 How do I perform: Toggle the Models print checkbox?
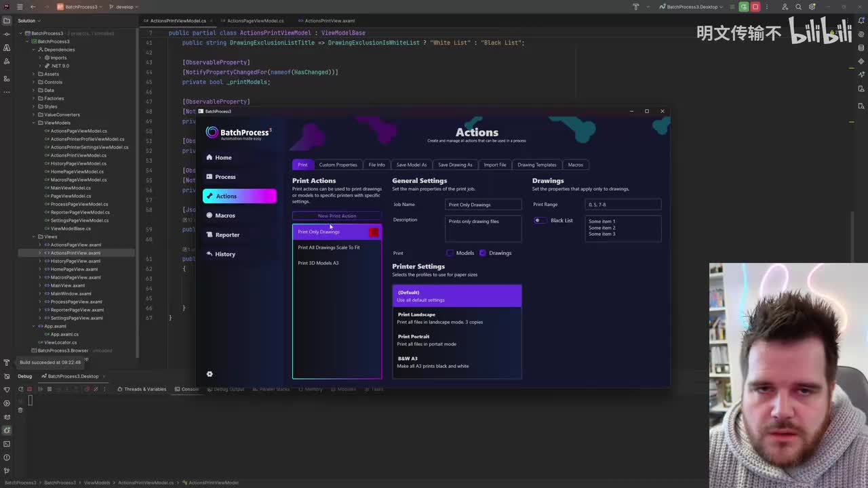[450, 253]
